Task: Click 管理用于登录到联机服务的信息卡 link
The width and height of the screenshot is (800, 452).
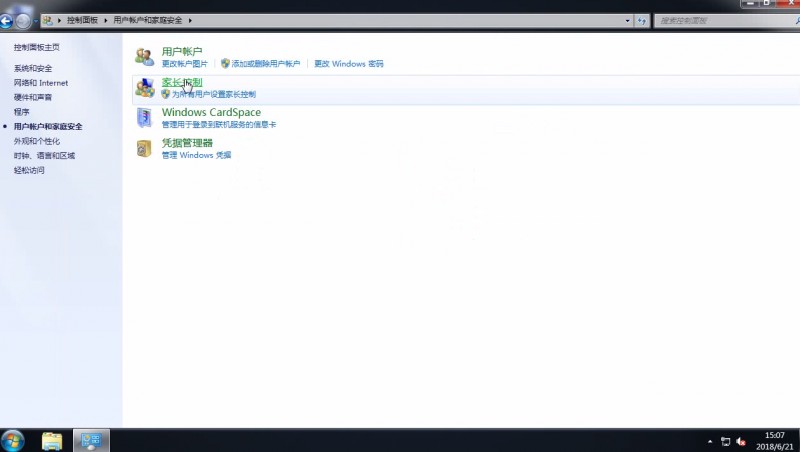Action: 219,124
